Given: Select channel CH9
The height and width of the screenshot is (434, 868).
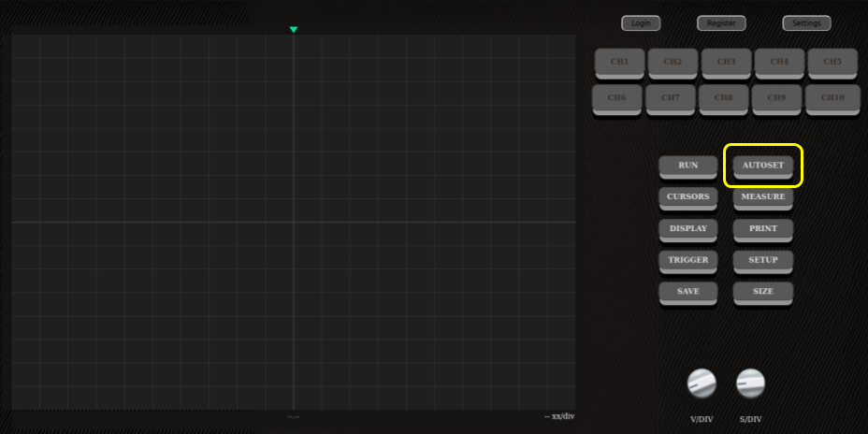Looking at the screenshot, I should [776, 99].
